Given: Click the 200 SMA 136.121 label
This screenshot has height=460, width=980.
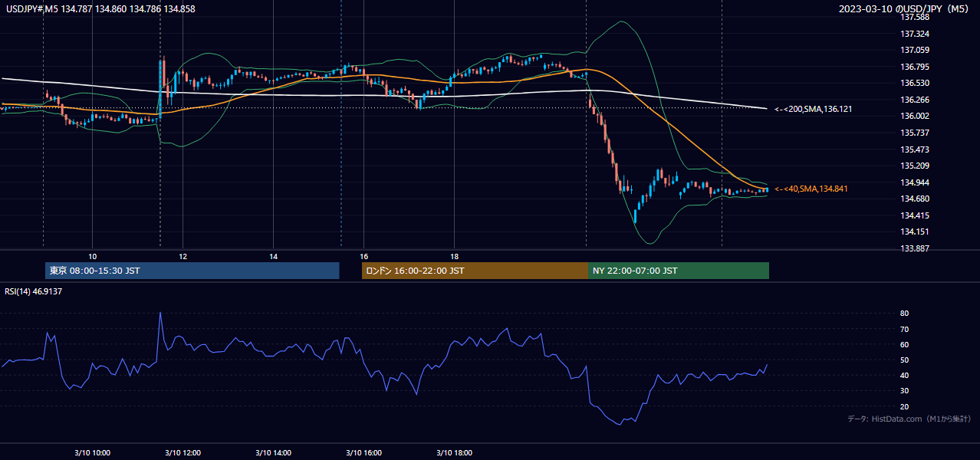Looking at the screenshot, I should pyautogui.click(x=813, y=110).
